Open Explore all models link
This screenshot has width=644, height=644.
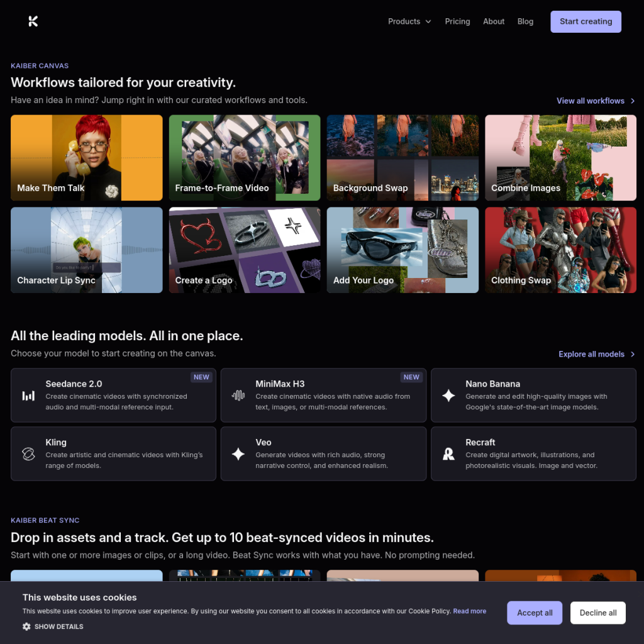tap(596, 354)
